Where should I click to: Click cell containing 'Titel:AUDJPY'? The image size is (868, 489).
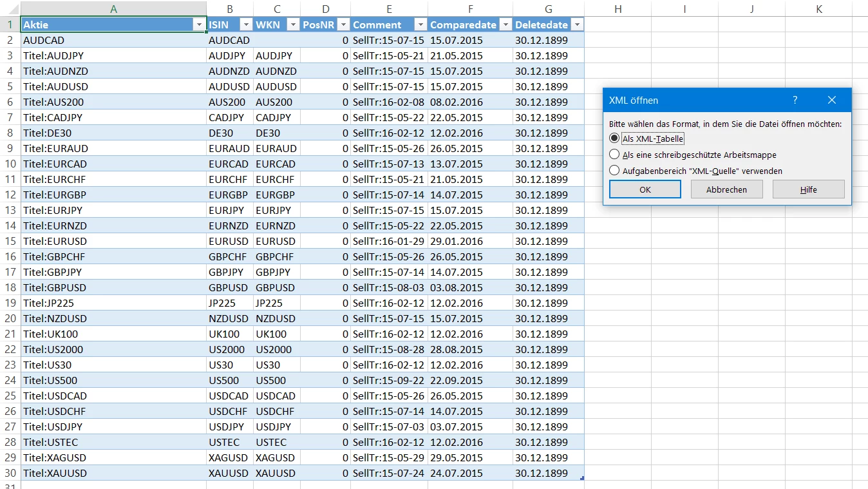click(x=114, y=55)
